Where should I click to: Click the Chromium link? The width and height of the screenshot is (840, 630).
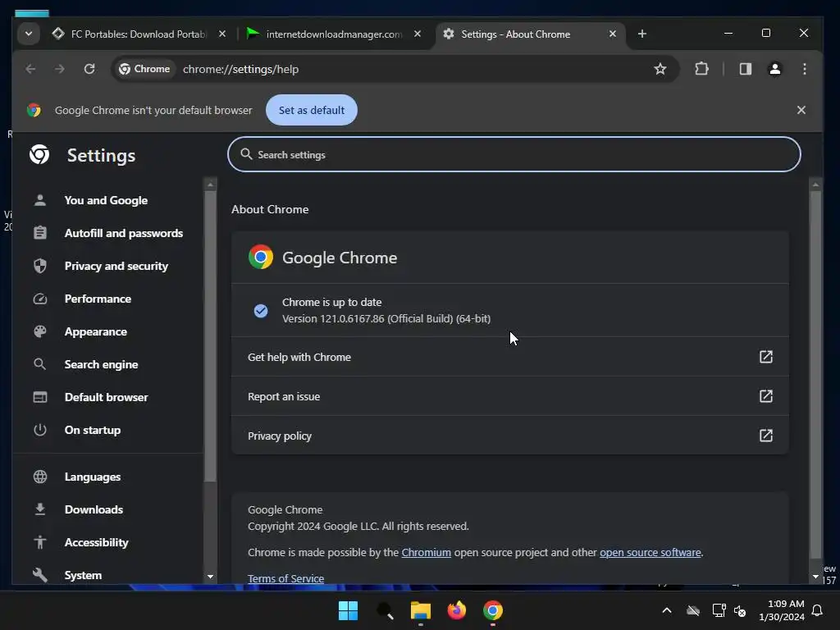click(427, 552)
